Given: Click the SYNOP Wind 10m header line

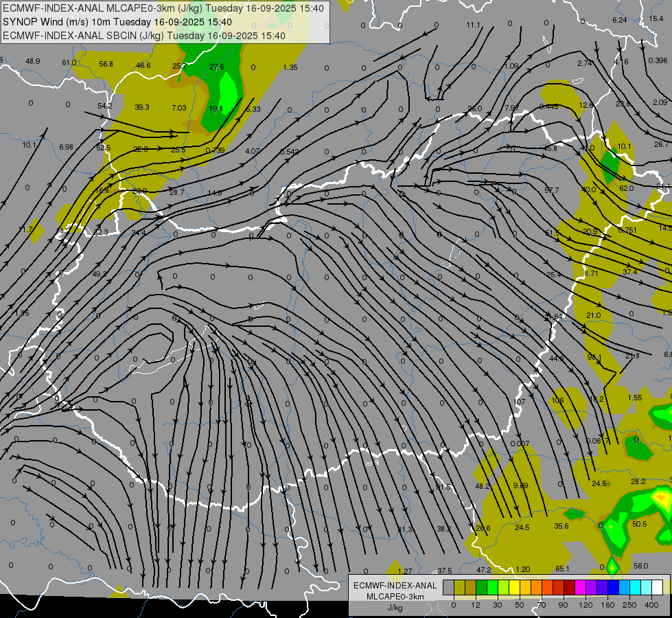Looking at the screenshot, I should pyautogui.click(x=117, y=22).
